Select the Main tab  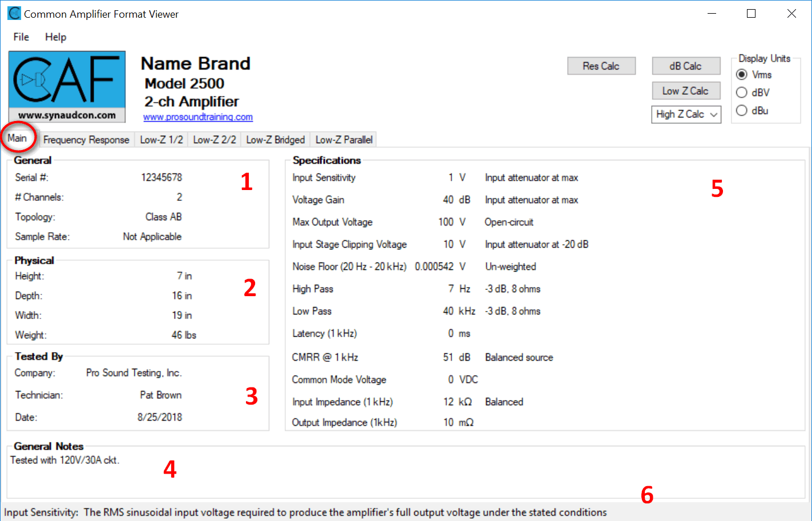point(17,138)
